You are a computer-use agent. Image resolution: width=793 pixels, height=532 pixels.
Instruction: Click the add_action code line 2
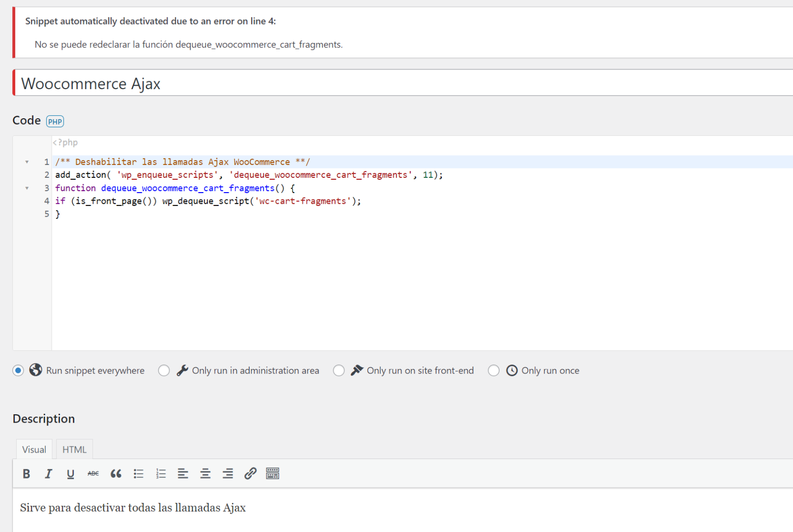click(x=249, y=175)
